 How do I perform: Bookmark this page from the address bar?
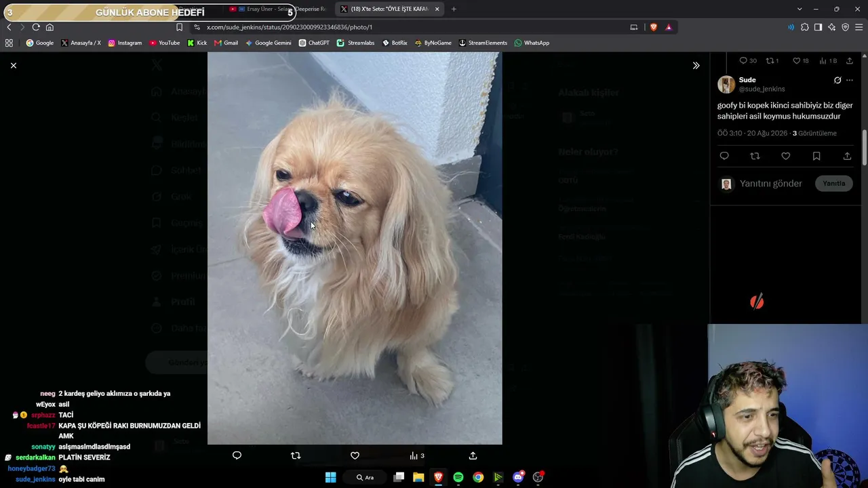point(179,27)
